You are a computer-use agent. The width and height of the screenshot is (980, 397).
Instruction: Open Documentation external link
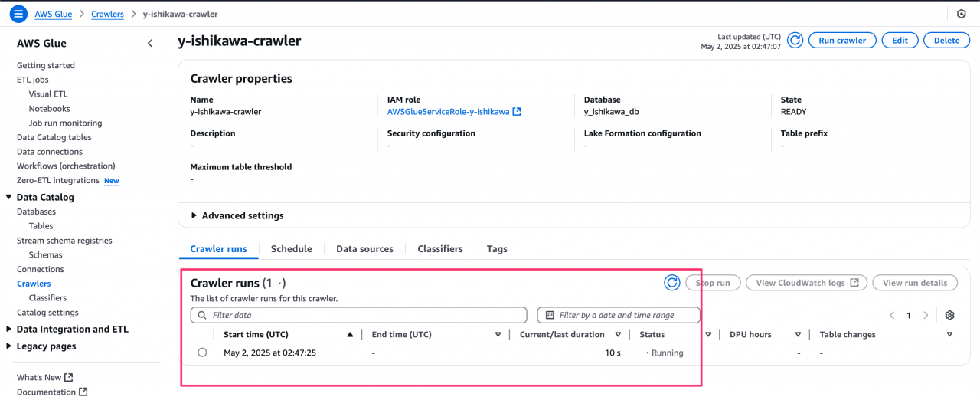point(52,392)
